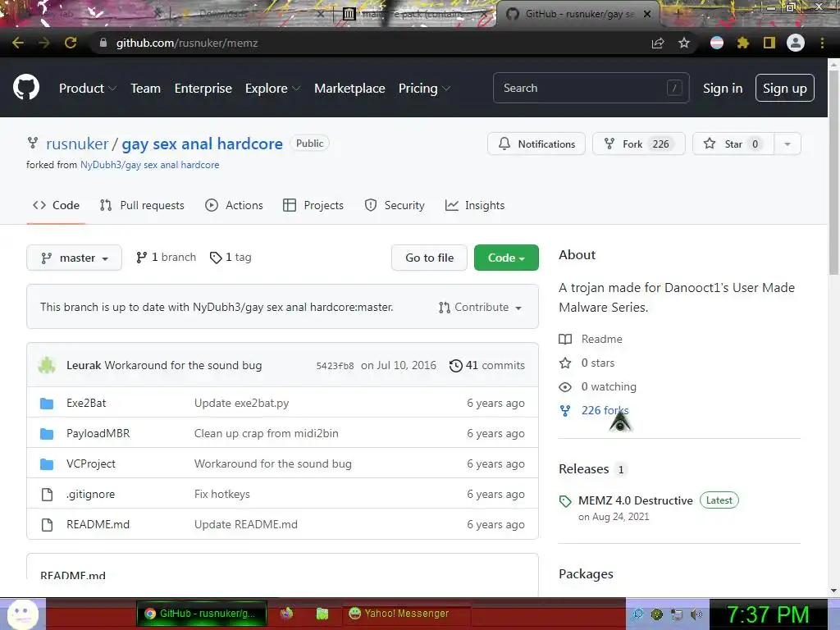Open the browser three-dot menu
This screenshot has width=840, height=630.
pos(822,43)
